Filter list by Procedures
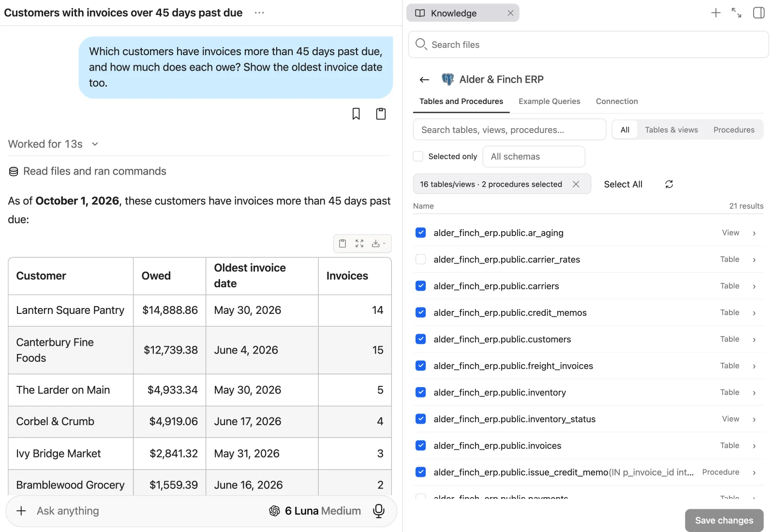774x532 pixels. pyautogui.click(x=734, y=130)
